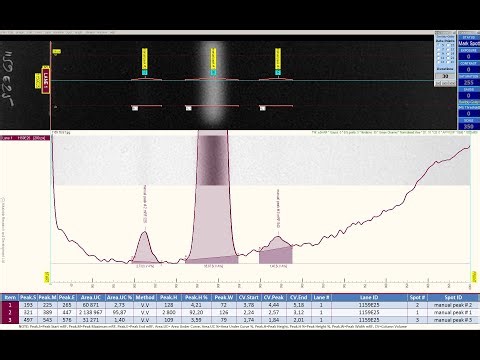Click the Method column header
The image size is (480, 360).
pos(145,297)
